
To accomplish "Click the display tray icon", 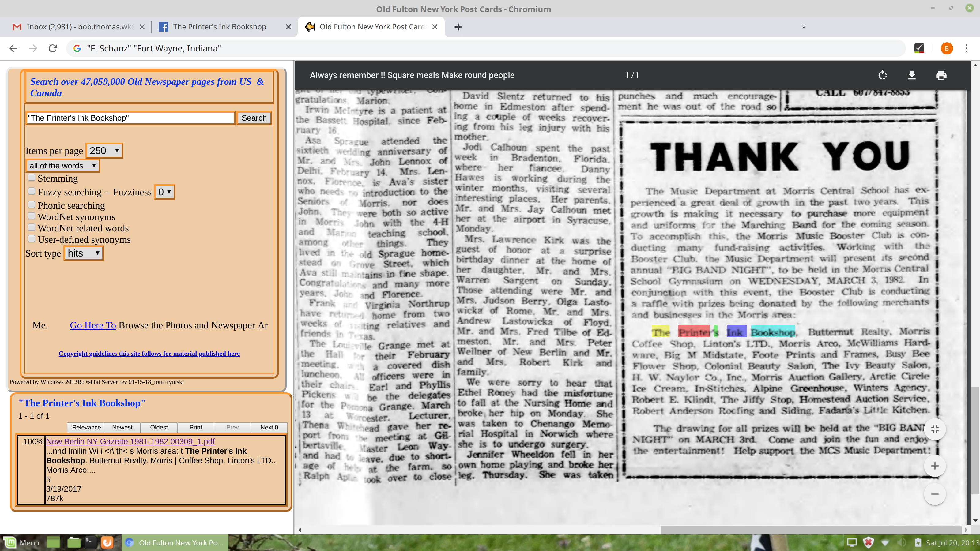I will 851,543.
